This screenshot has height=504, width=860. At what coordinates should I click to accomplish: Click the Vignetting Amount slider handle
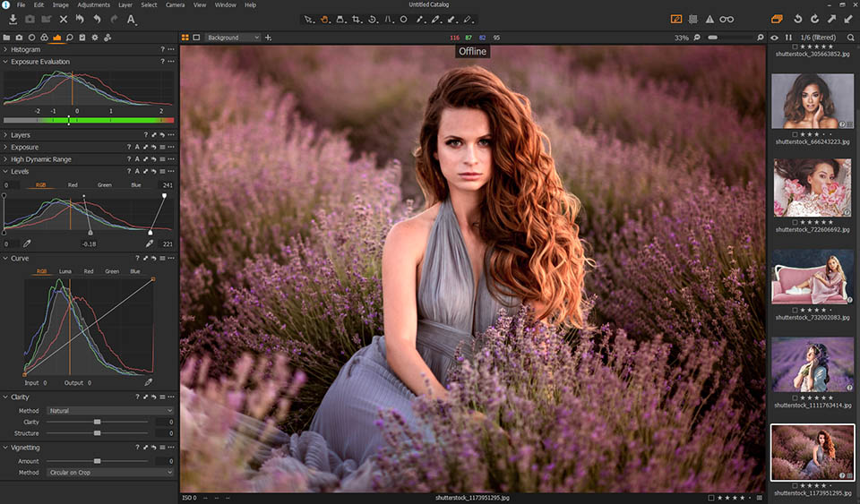click(97, 461)
